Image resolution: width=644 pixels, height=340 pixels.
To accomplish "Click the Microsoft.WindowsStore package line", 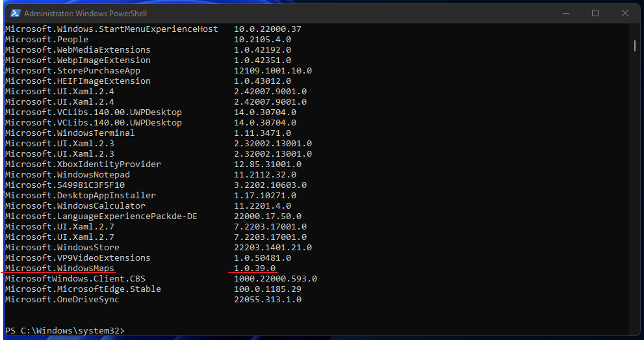I will coord(62,247).
